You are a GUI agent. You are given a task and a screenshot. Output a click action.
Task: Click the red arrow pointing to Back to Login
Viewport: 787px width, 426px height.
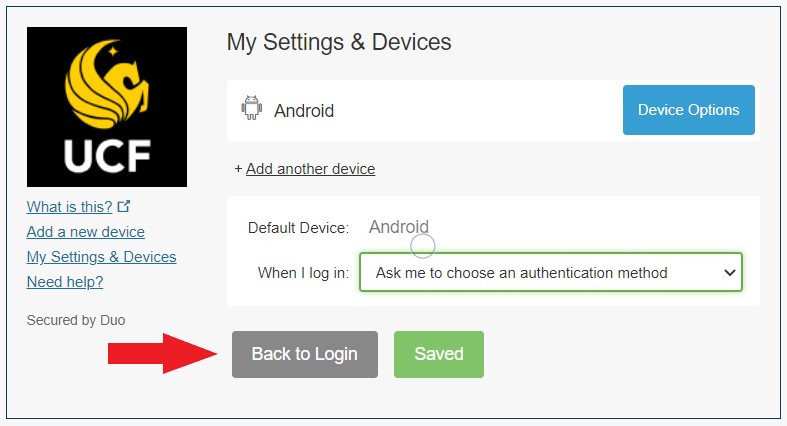click(163, 353)
